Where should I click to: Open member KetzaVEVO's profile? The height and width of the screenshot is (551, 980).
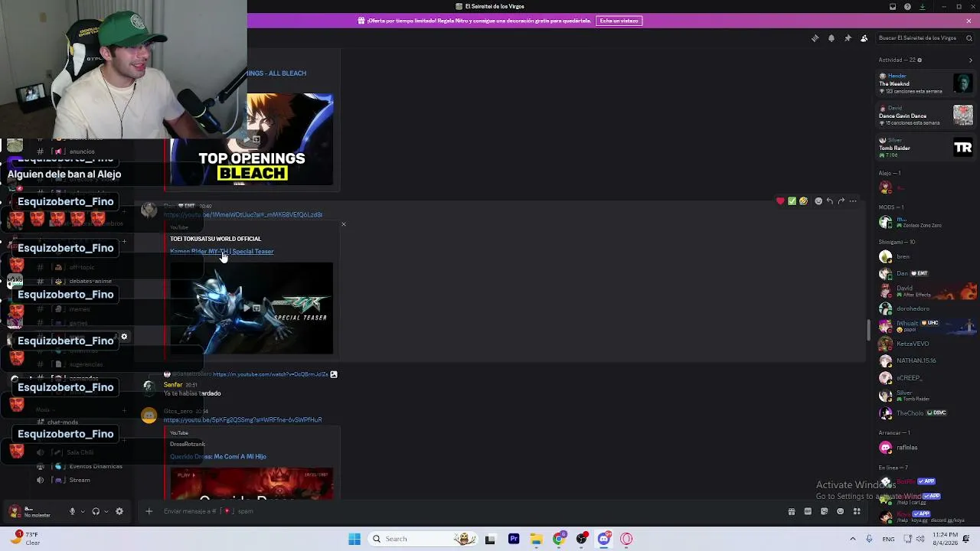click(926, 344)
